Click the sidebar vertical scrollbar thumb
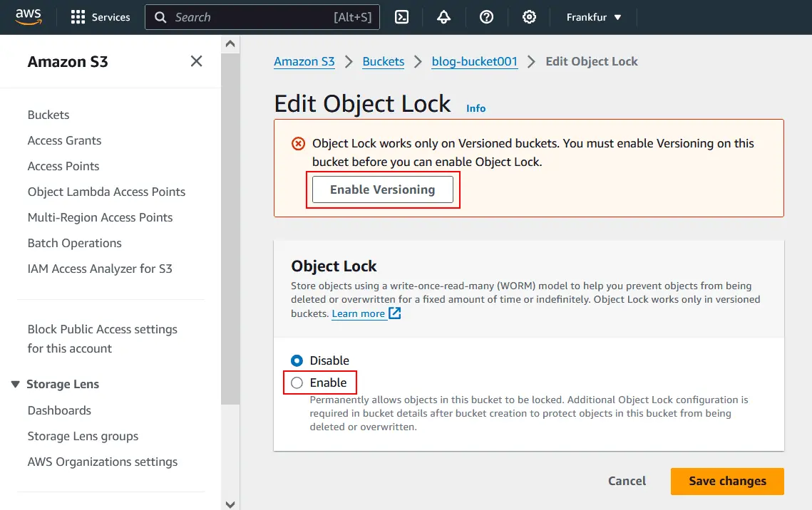Image resolution: width=812 pixels, height=510 pixels. [230, 228]
